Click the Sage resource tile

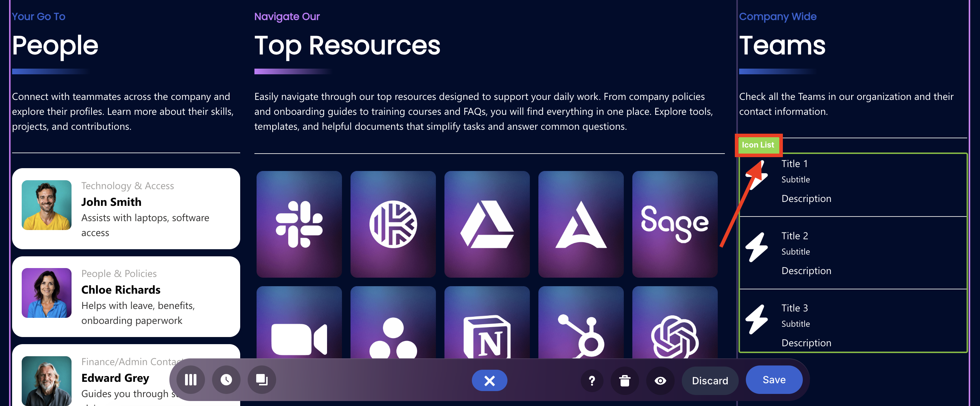pyautogui.click(x=675, y=224)
